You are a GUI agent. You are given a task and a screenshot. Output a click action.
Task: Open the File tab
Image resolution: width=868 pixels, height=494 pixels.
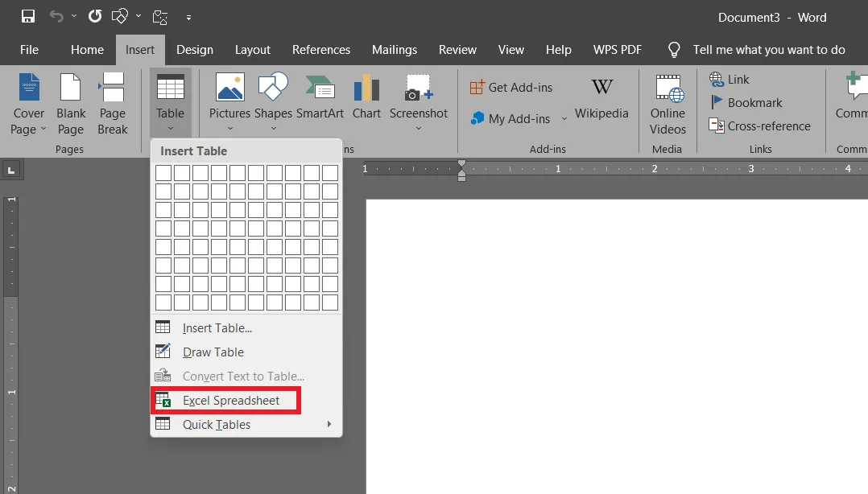tap(29, 50)
